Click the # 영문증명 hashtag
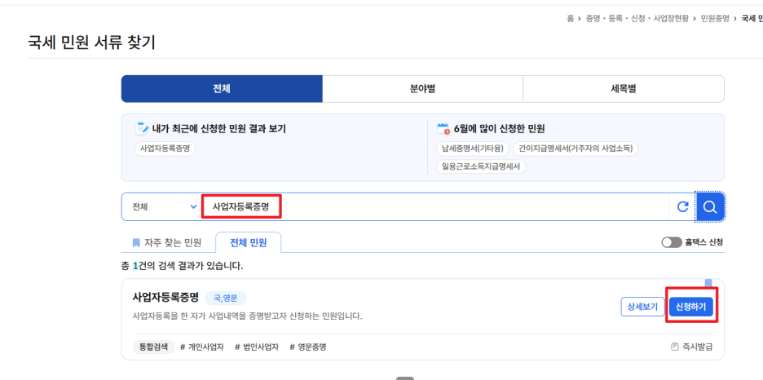Viewport: 763px width, 380px height. [308, 347]
